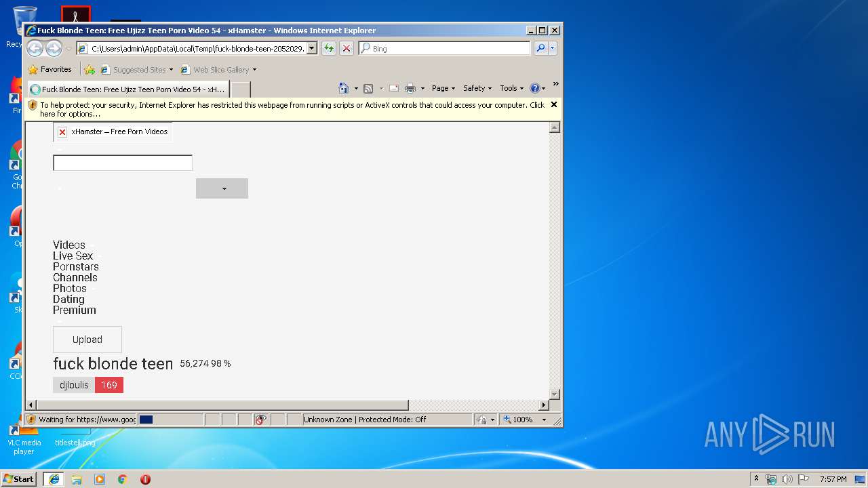Click the Refresh page icon
This screenshot has height=488, width=868.
point(329,48)
